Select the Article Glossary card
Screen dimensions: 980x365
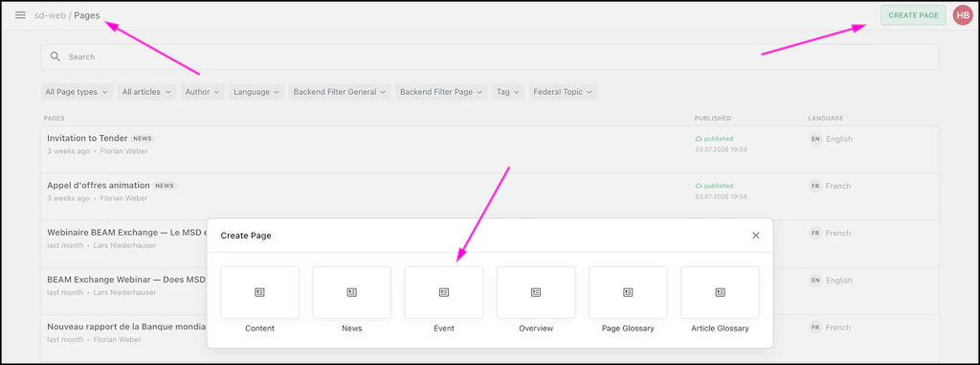[720, 292]
